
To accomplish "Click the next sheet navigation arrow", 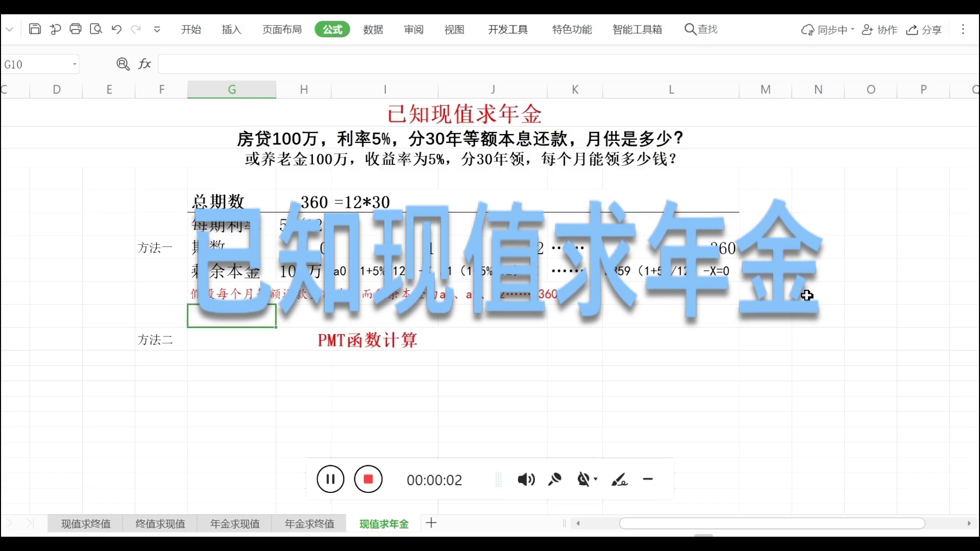I will coord(10,523).
